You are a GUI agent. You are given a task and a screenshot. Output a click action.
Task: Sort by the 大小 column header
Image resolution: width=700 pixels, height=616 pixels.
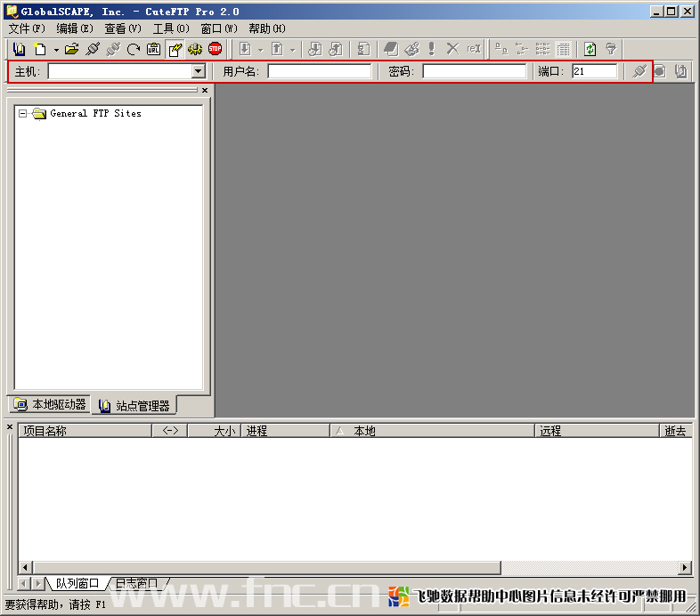tap(215, 431)
